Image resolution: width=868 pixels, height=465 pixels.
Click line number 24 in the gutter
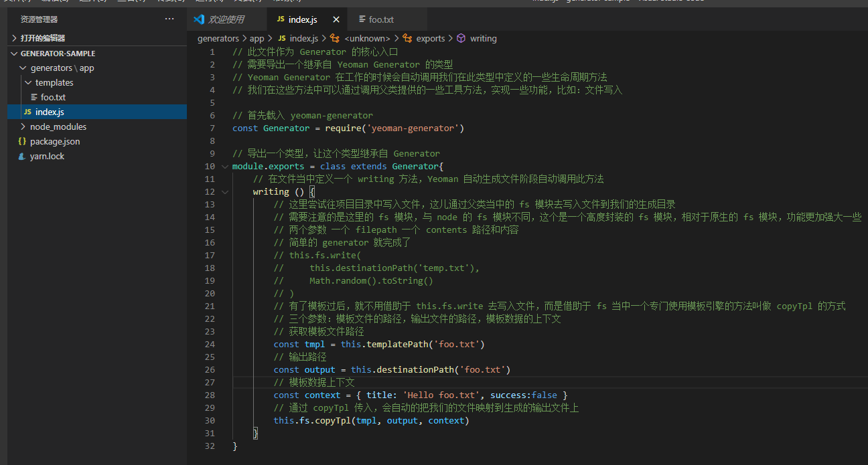coord(210,344)
